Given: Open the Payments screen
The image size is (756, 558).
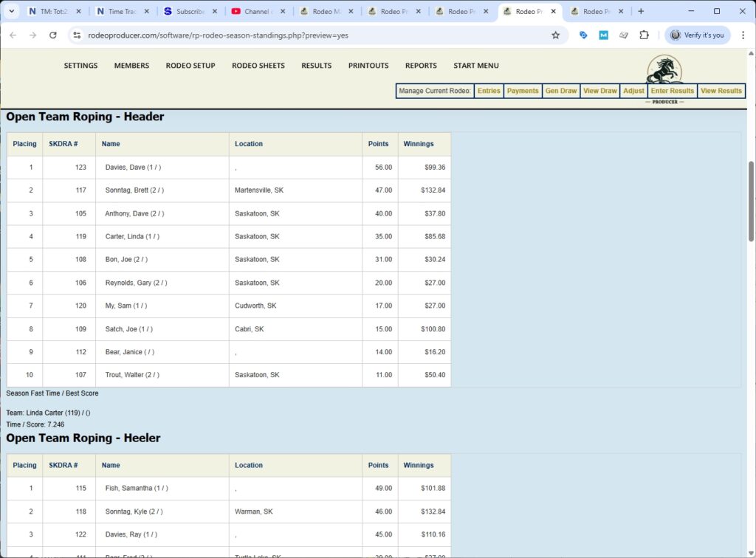Looking at the screenshot, I should coord(523,90).
